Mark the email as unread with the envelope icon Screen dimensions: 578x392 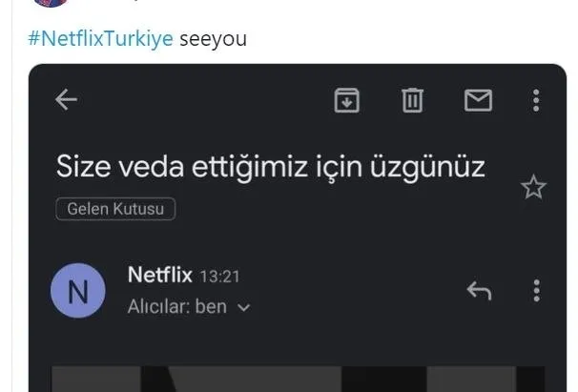coord(477,99)
